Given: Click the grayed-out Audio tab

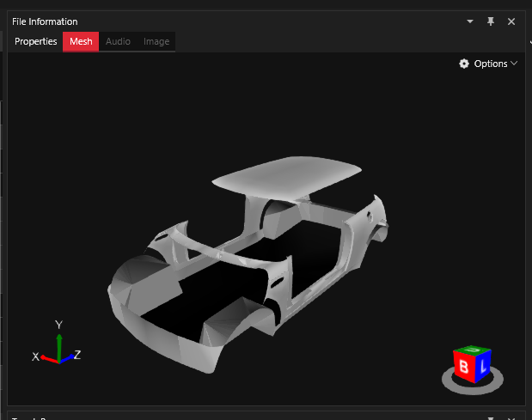Looking at the screenshot, I should (118, 41).
